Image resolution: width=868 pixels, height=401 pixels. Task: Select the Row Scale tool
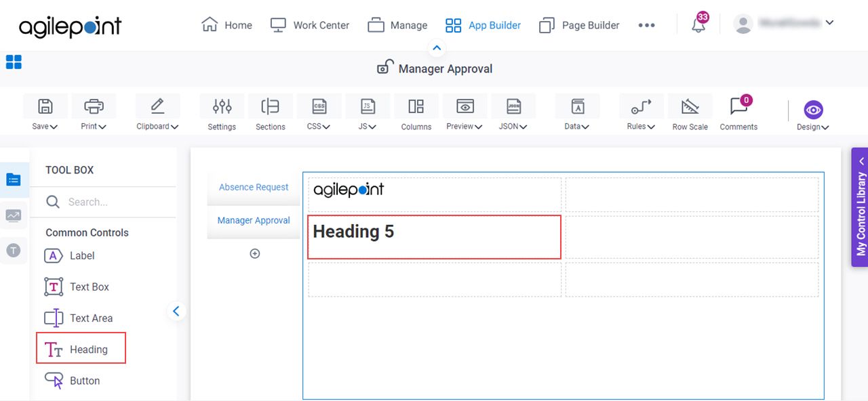[x=690, y=112]
